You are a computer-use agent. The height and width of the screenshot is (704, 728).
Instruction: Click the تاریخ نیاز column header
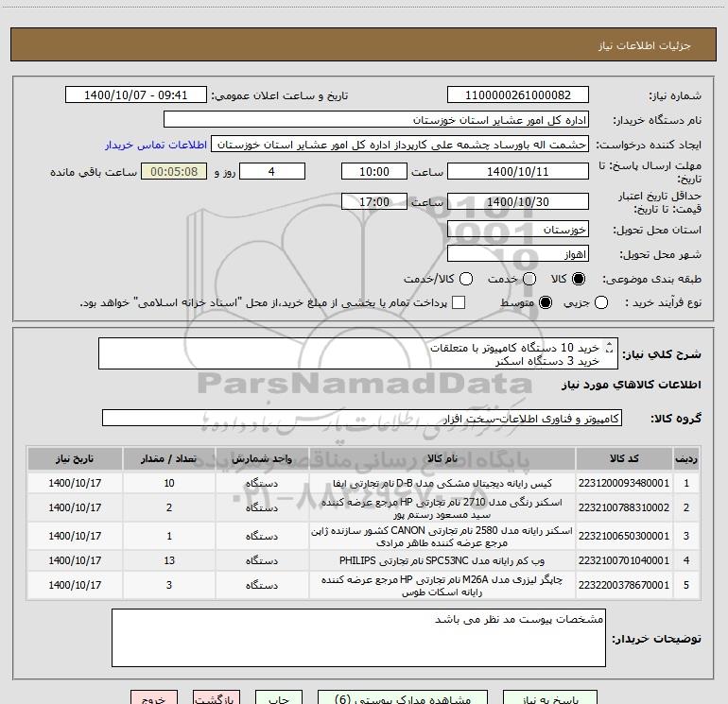75,458
